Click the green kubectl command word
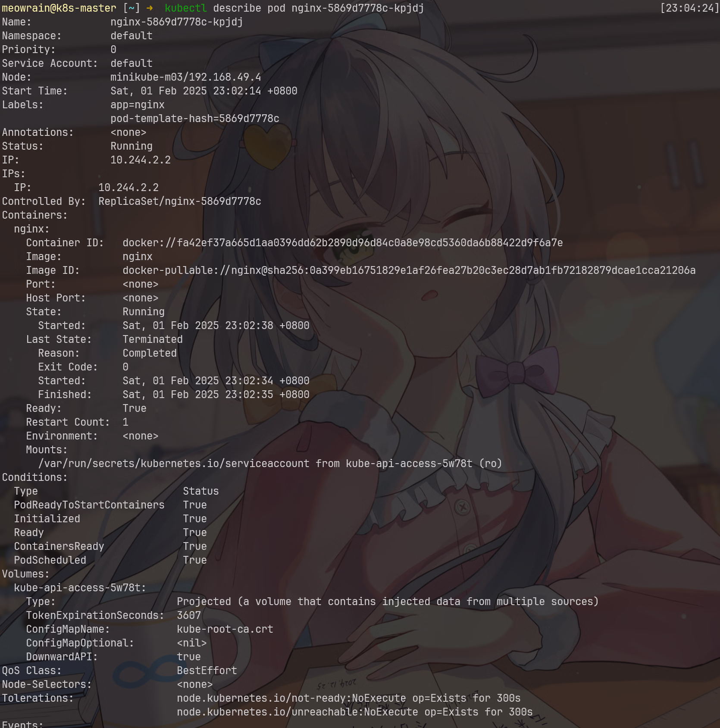The height and width of the screenshot is (728, 720). 185,8
